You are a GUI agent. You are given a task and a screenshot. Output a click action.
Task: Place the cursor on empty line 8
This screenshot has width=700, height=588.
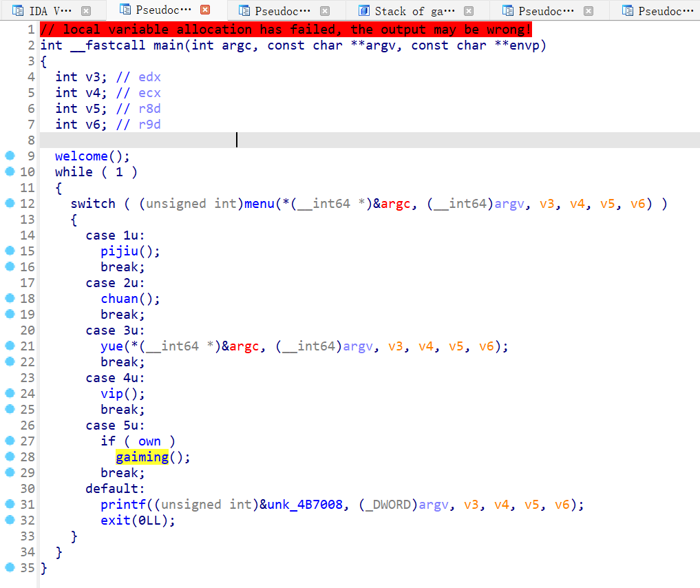237,140
